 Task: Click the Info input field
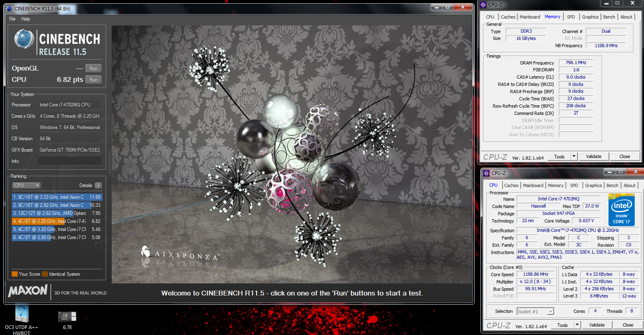pos(69,161)
